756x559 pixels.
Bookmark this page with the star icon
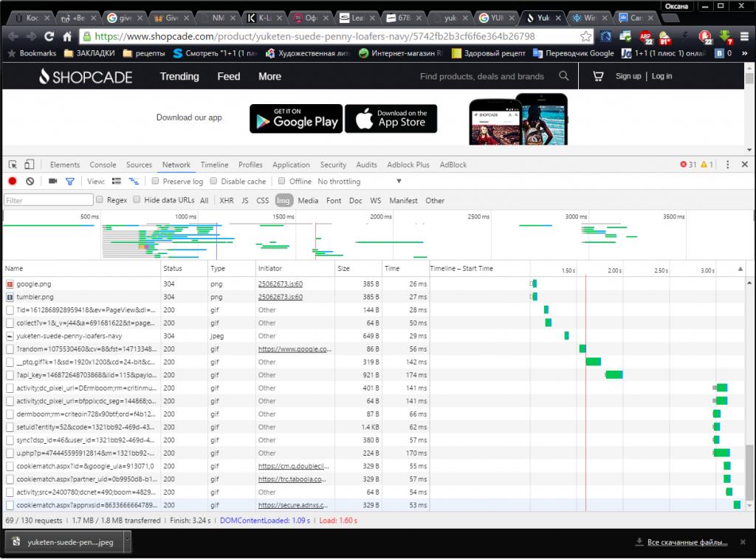click(x=585, y=35)
